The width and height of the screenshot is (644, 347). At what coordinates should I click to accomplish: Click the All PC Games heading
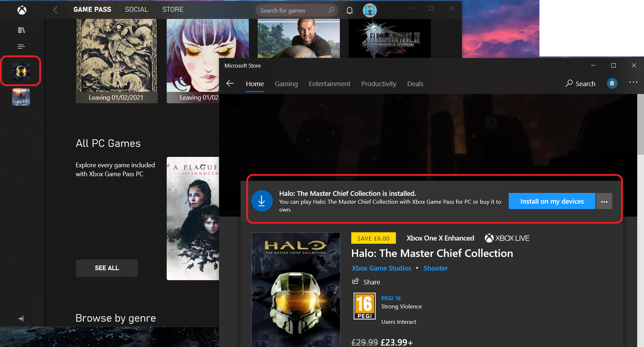[108, 143]
